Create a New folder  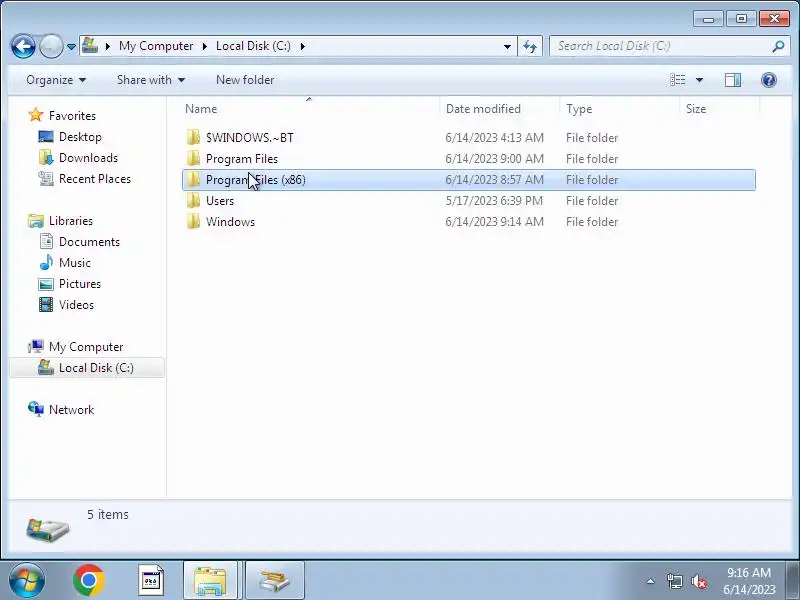point(245,80)
